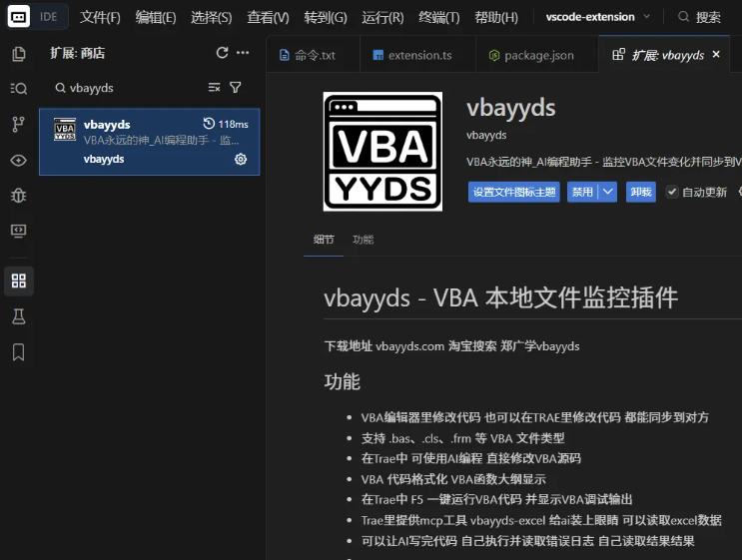Toggle the 自动更新 checkbox
742x560 pixels.
coord(671,192)
